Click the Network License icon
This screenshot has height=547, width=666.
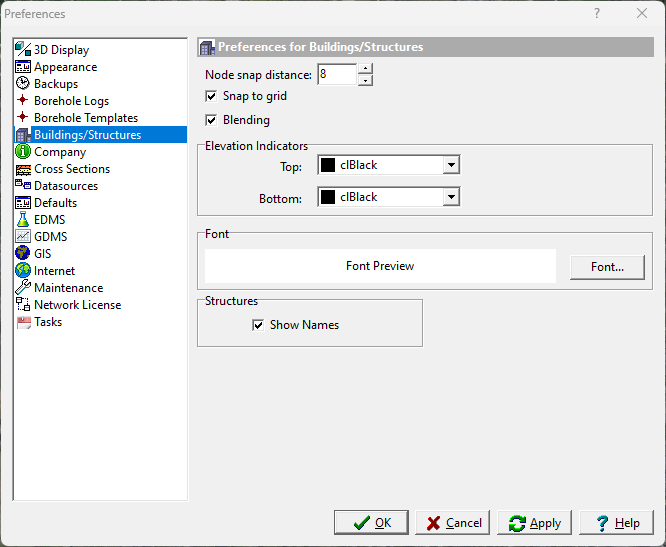click(23, 305)
